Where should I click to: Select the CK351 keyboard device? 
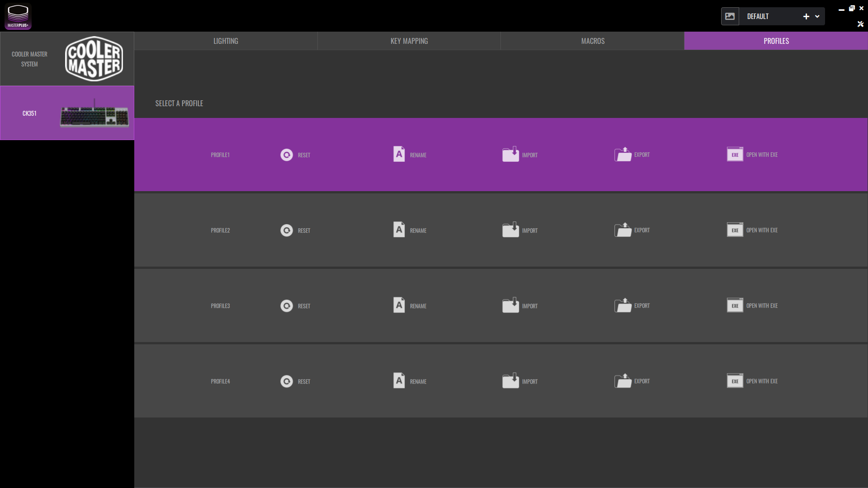point(67,113)
